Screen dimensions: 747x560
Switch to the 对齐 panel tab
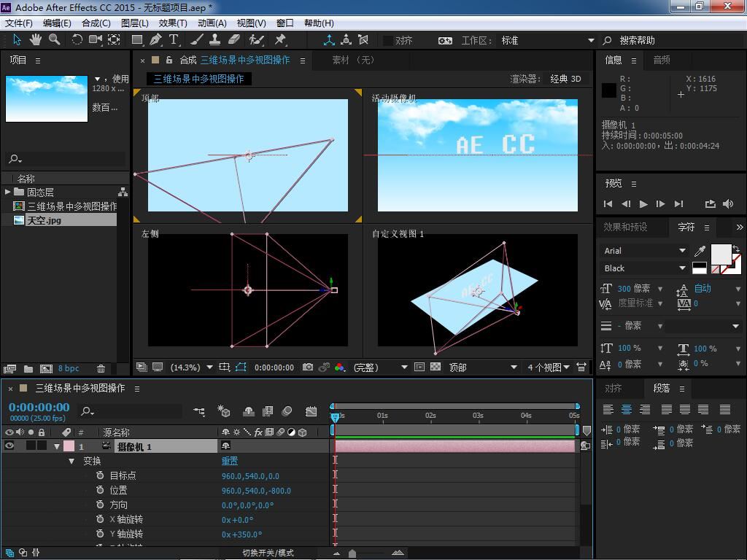[613, 389]
